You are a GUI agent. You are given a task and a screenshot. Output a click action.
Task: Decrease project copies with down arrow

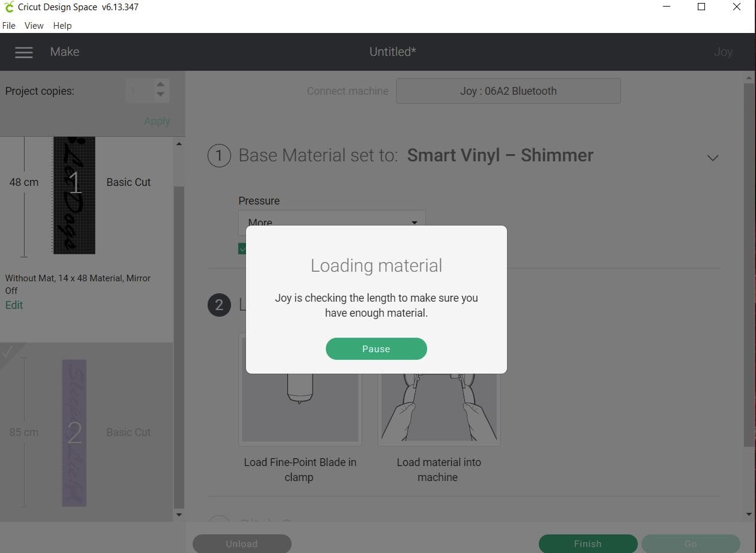point(160,95)
